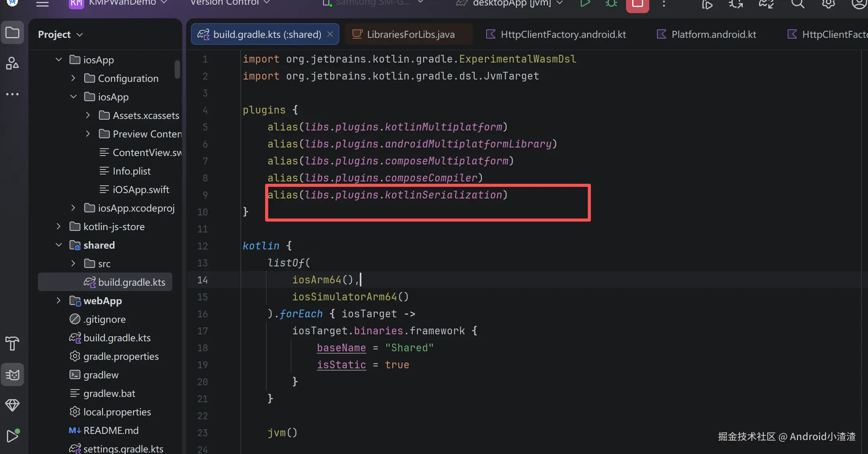Screen dimensions: 868x454
Task: Switch to HttpClientFactory.android.kt tab
Action: coord(556,34)
